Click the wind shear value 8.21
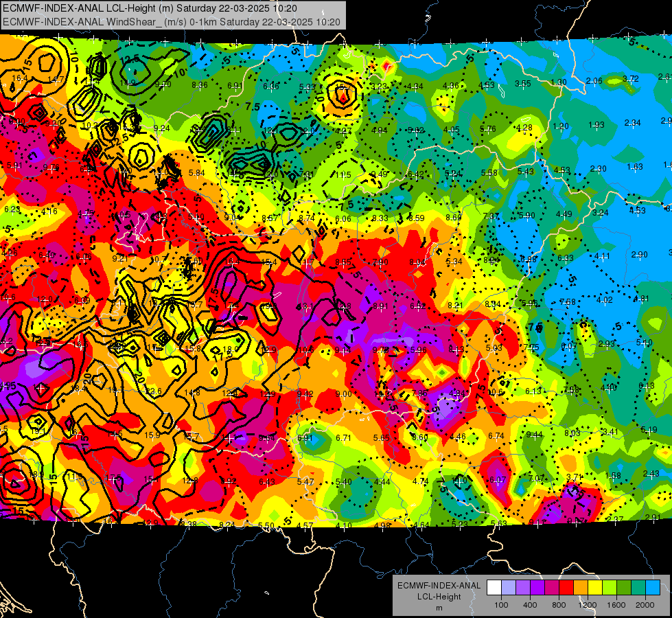 456,306
